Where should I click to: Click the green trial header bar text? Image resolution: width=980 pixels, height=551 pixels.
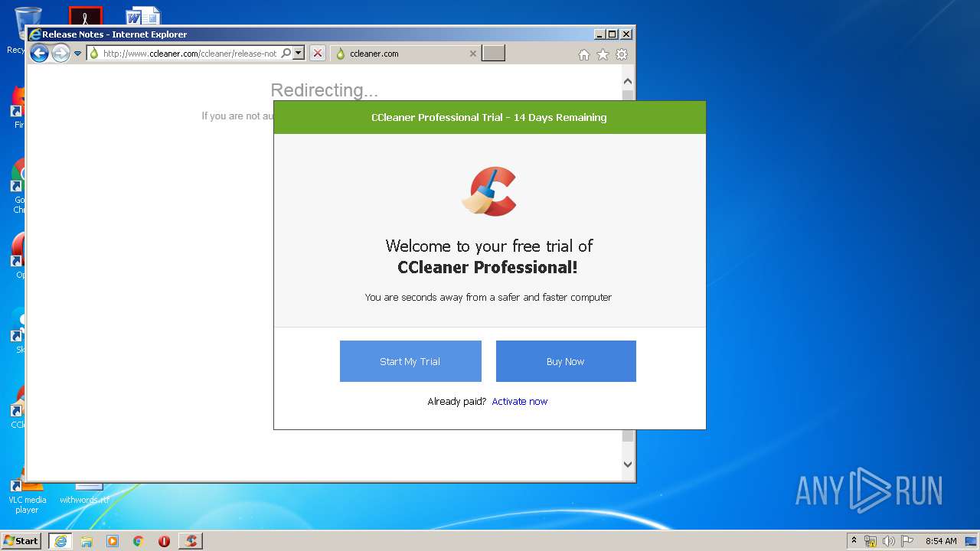click(x=489, y=117)
